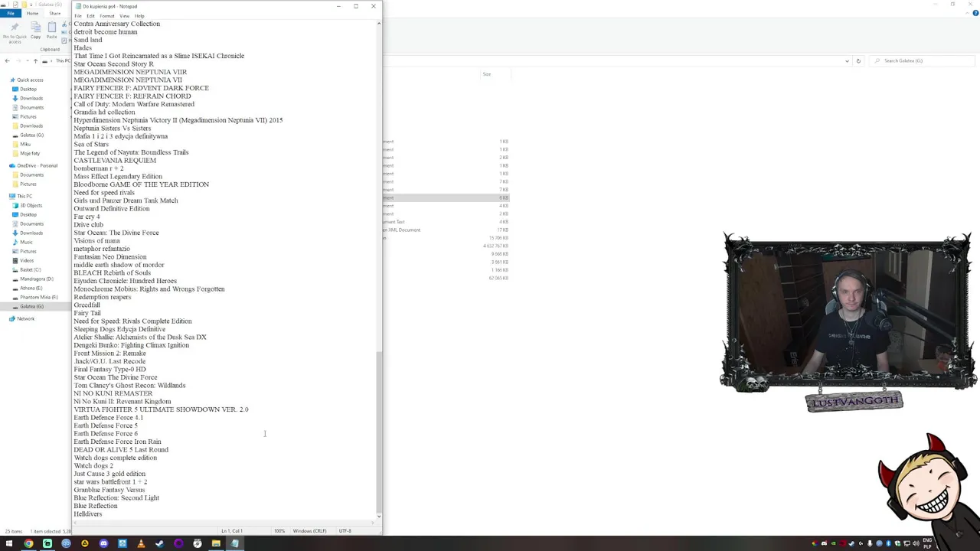Click '100%' zoom in Notepad status bar

pos(279,530)
